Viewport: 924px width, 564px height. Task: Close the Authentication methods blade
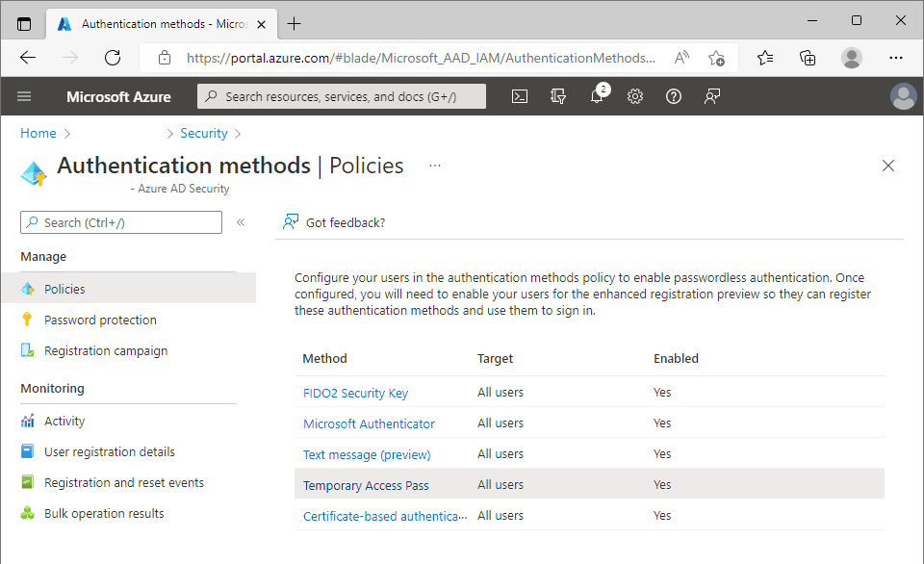(x=888, y=166)
